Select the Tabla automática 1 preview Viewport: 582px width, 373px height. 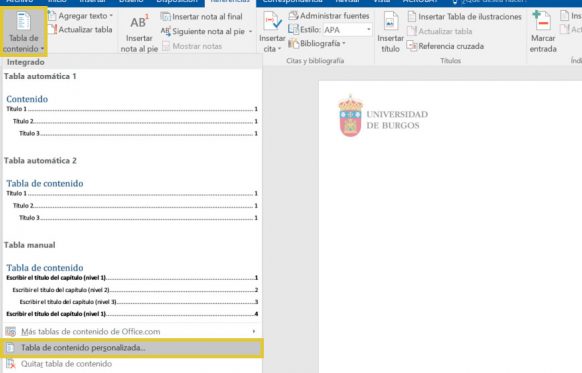point(132,115)
